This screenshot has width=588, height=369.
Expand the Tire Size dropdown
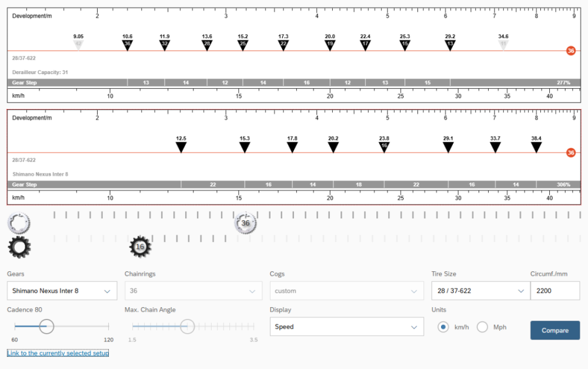coord(479,291)
